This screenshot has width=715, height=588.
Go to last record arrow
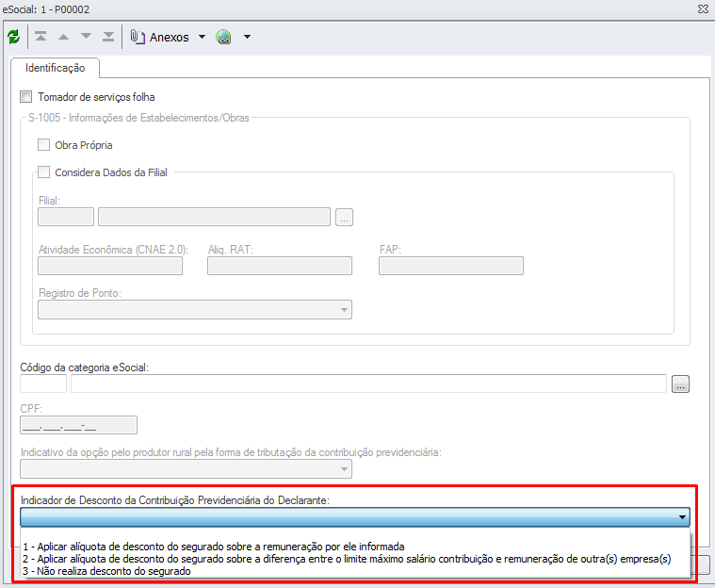[x=108, y=37]
